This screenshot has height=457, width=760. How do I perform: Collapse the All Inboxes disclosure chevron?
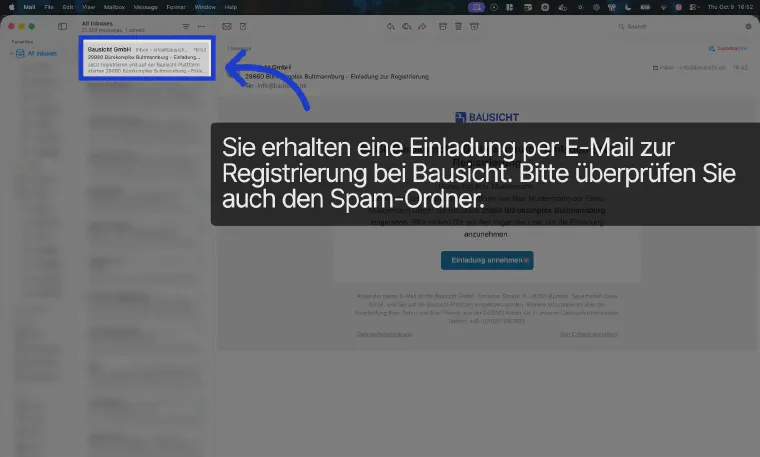coord(11,53)
